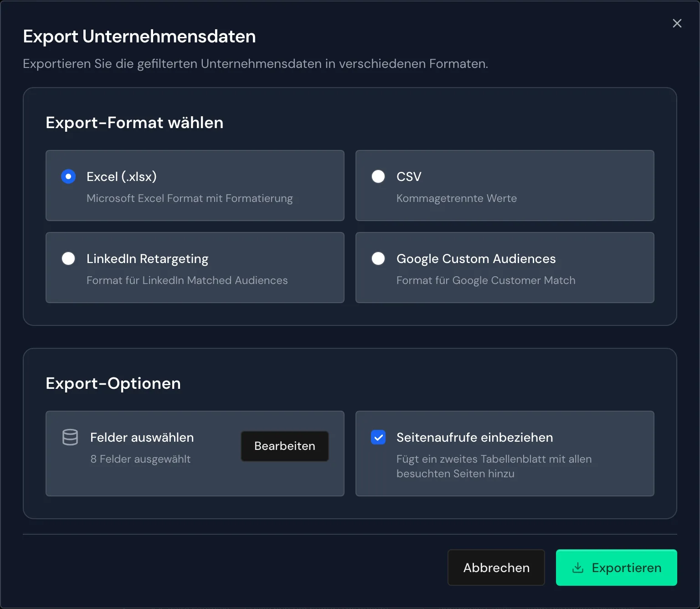Screen dimensions: 700x609
Task: Click the 'Seitenaufrufe einbeziehen' label text
Action: click(475, 437)
